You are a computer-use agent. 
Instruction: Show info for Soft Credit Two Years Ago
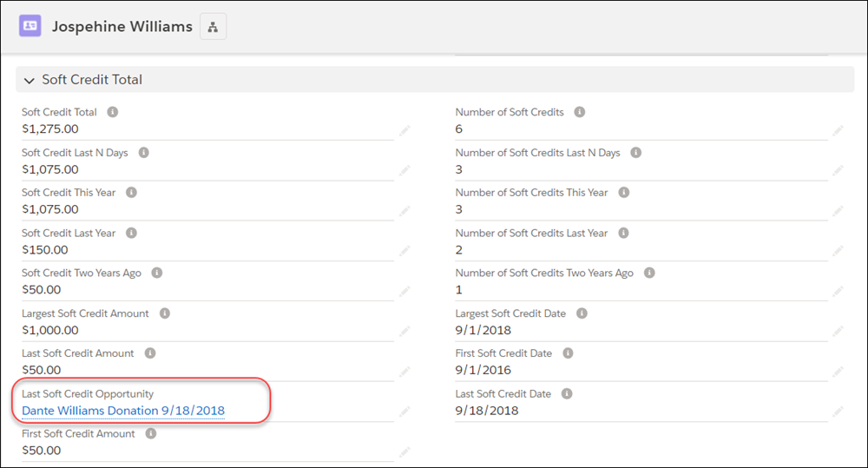point(156,273)
